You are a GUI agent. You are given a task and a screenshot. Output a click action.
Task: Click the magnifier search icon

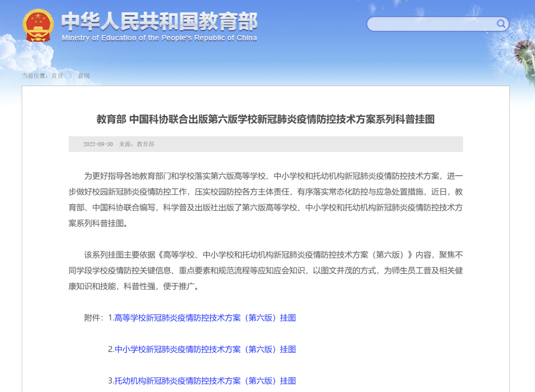click(501, 24)
